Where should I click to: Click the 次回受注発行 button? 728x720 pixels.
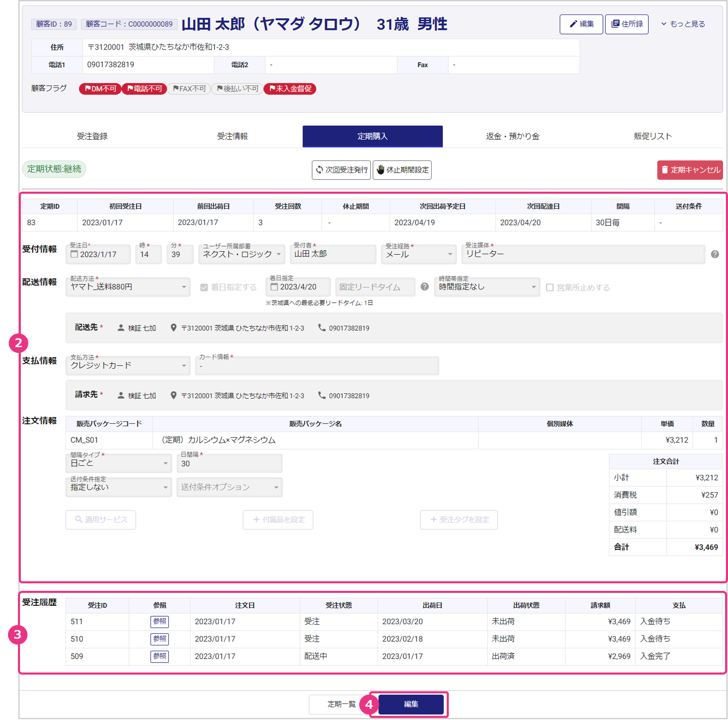click(341, 170)
